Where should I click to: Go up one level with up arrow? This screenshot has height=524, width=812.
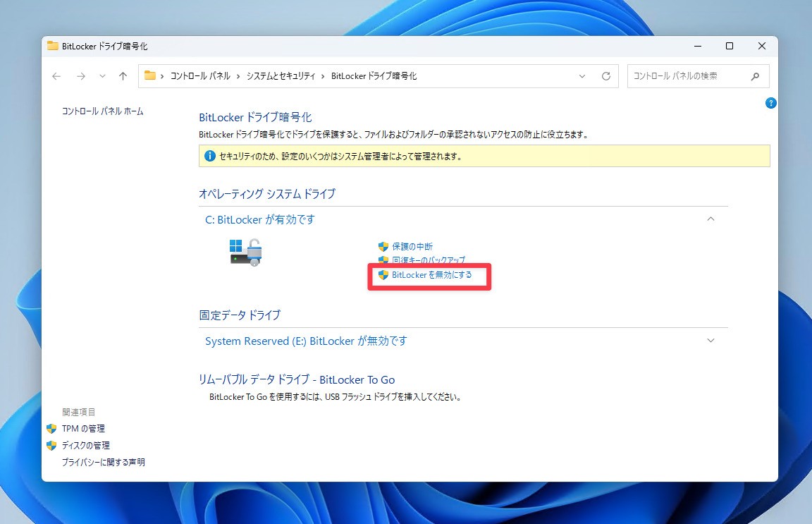coord(123,76)
